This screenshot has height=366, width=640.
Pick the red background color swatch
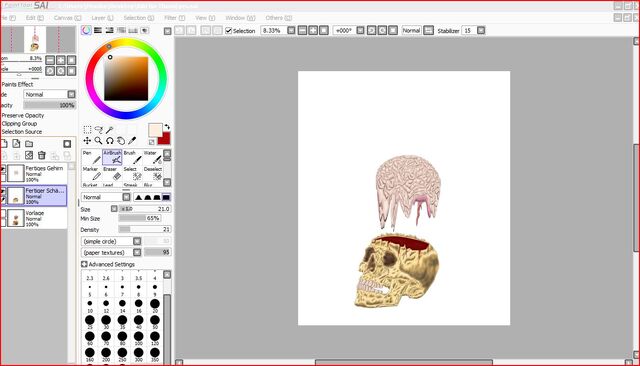click(164, 139)
